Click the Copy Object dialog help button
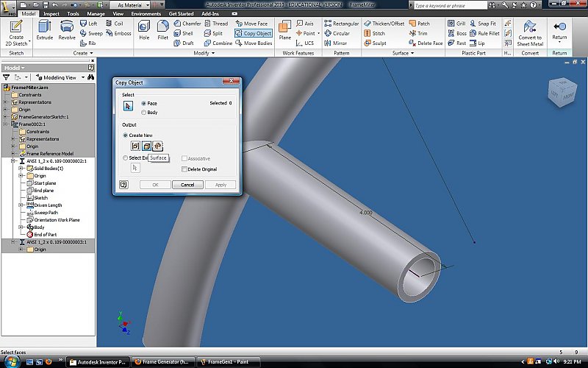 tap(123, 185)
